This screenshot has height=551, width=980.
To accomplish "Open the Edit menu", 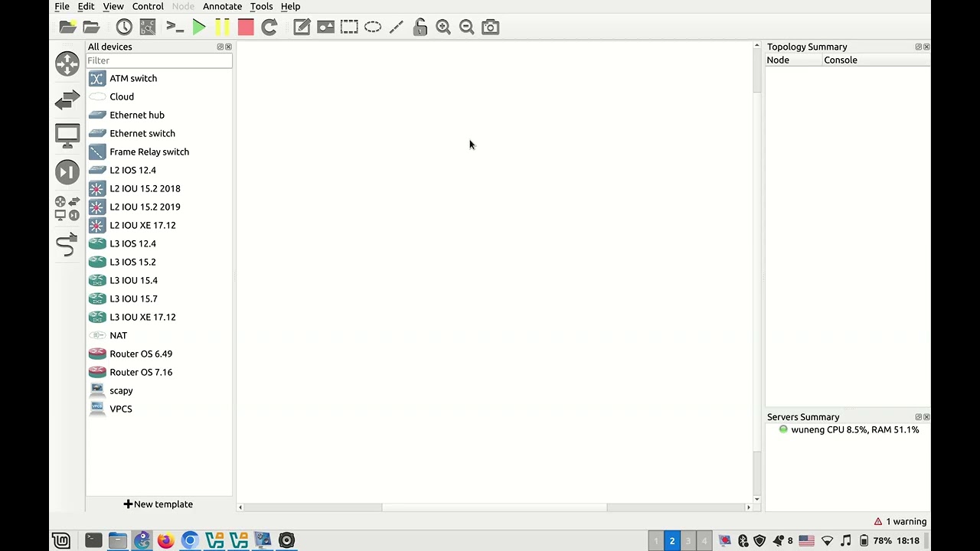I will pyautogui.click(x=86, y=6).
